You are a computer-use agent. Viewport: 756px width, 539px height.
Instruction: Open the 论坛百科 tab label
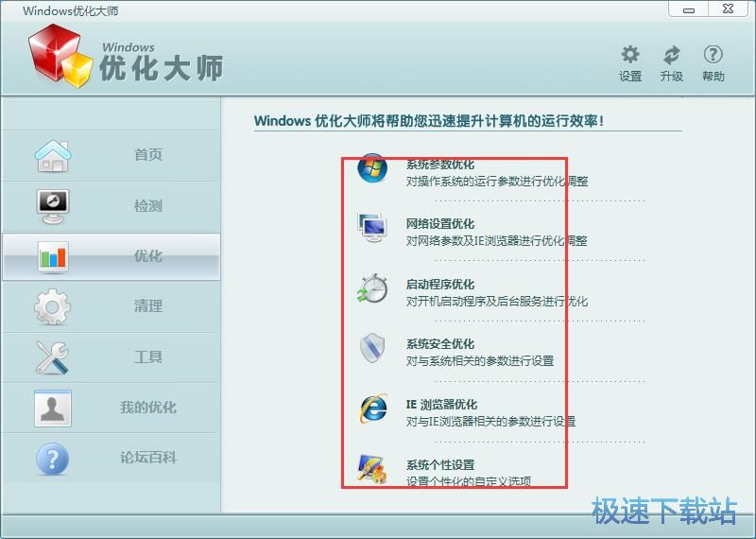click(x=148, y=458)
